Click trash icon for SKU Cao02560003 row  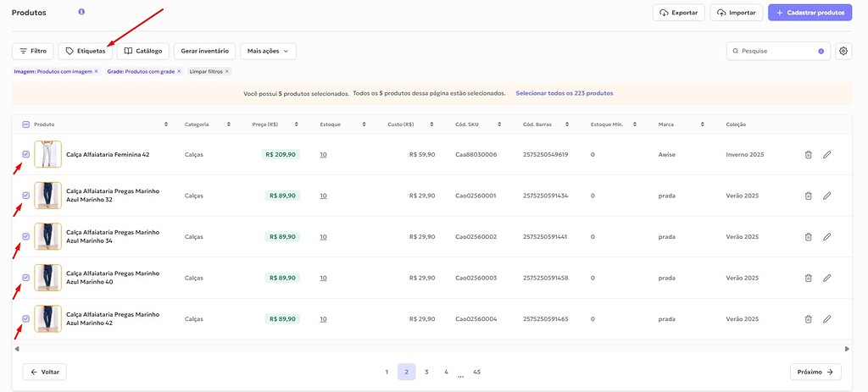808,278
